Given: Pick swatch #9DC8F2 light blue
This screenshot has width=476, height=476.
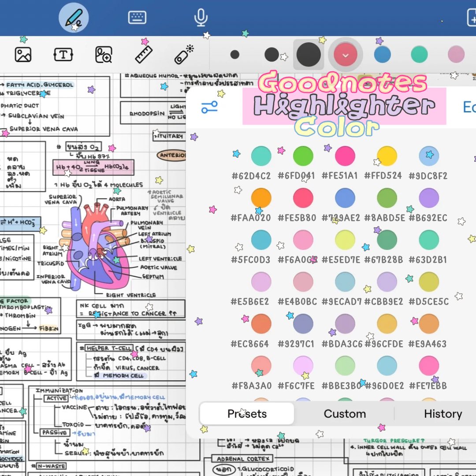Looking at the screenshot, I should pos(429,156).
